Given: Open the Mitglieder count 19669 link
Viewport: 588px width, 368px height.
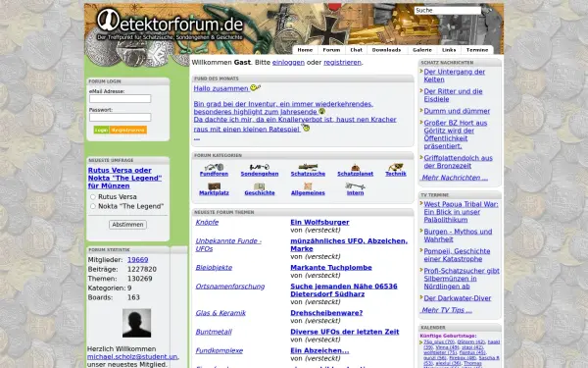Looking at the screenshot, I should [137, 260].
